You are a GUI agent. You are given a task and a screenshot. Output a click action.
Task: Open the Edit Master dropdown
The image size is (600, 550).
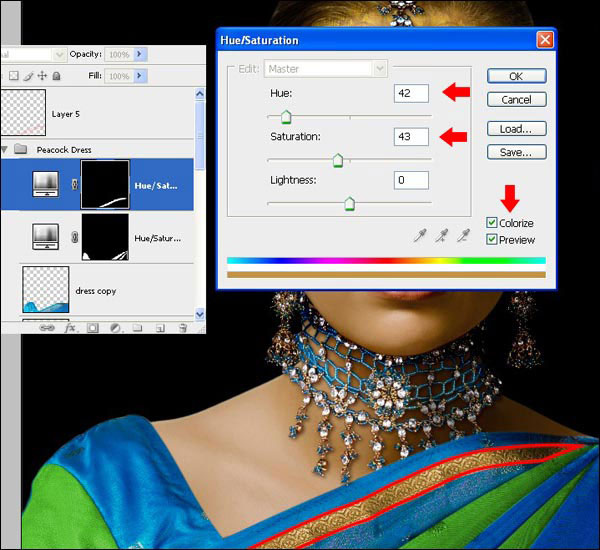point(380,69)
